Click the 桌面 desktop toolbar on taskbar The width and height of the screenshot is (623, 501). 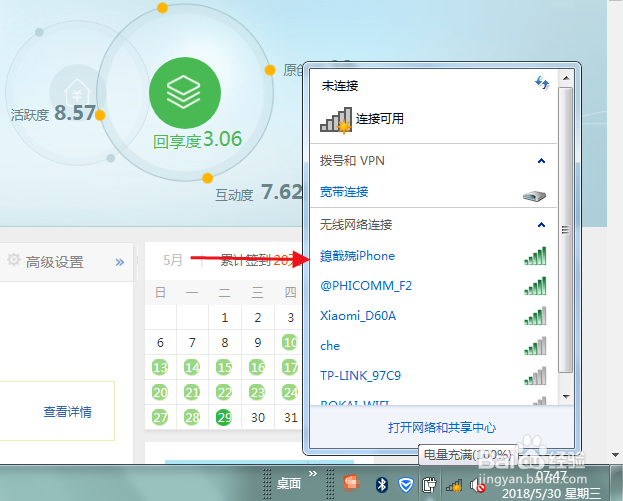(289, 484)
